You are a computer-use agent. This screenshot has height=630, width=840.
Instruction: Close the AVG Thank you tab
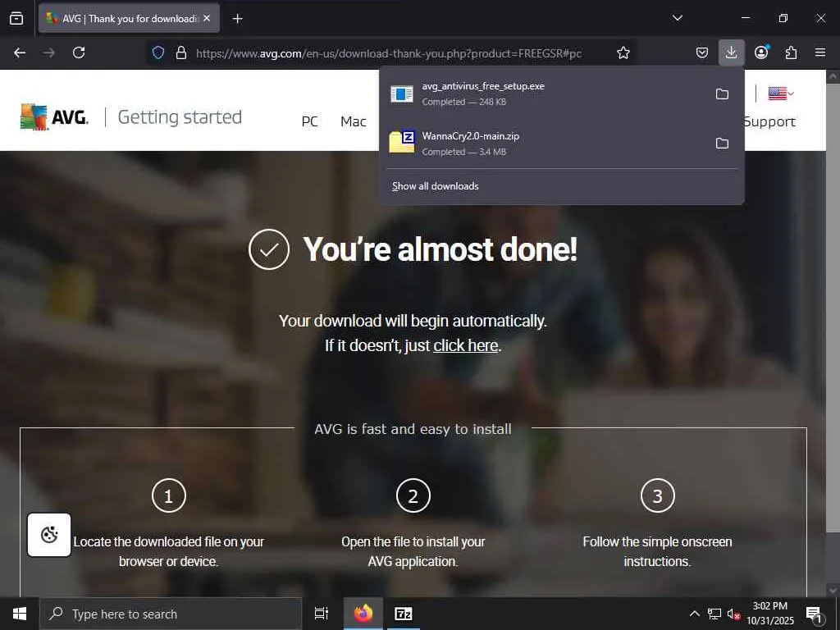pos(207,18)
